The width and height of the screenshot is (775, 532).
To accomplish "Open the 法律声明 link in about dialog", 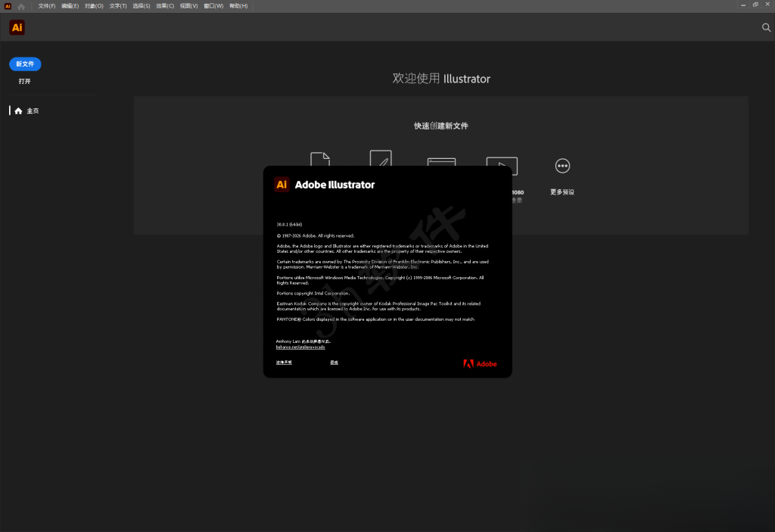I will coord(284,362).
